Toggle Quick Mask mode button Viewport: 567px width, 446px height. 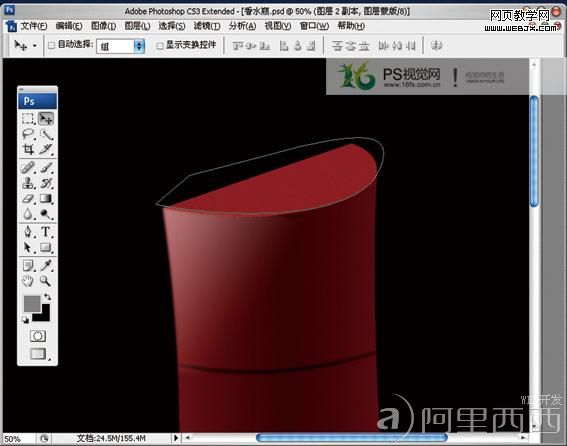tap(38, 336)
